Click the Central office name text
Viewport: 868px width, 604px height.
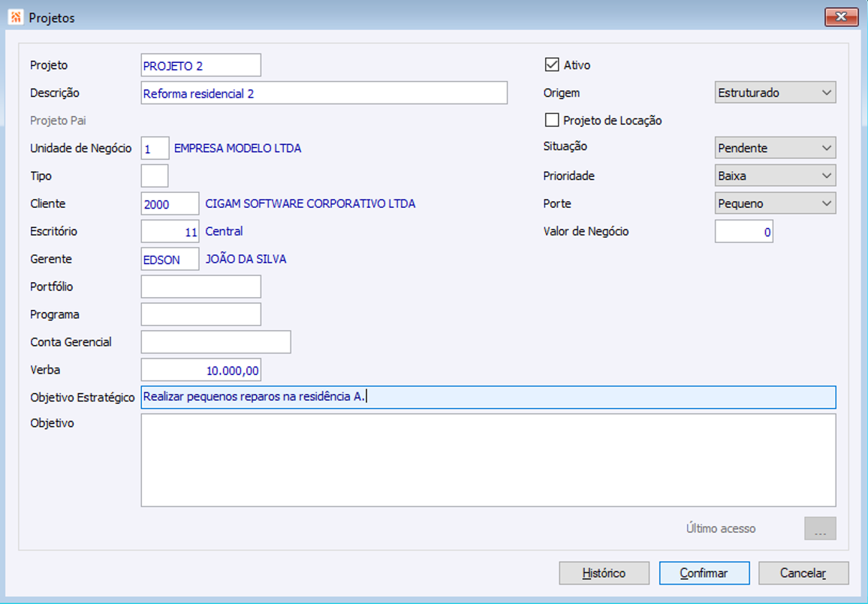click(224, 231)
